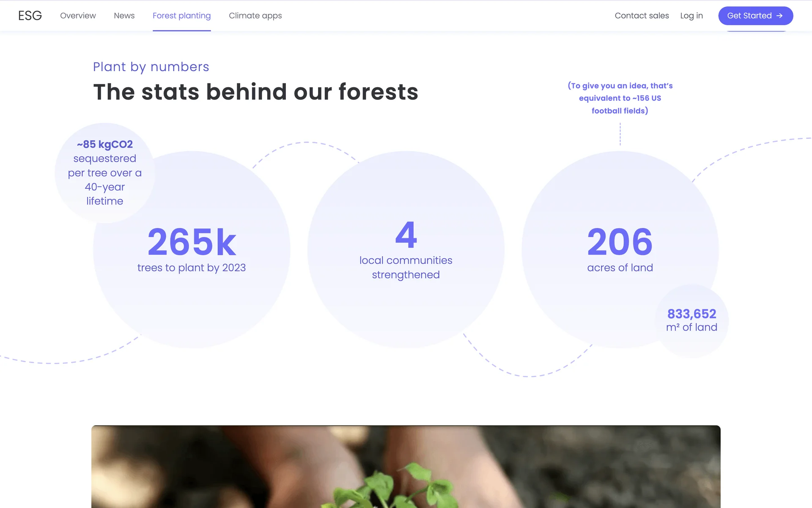Click the 206 acres figure
The image size is (812, 508).
pos(620,242)
